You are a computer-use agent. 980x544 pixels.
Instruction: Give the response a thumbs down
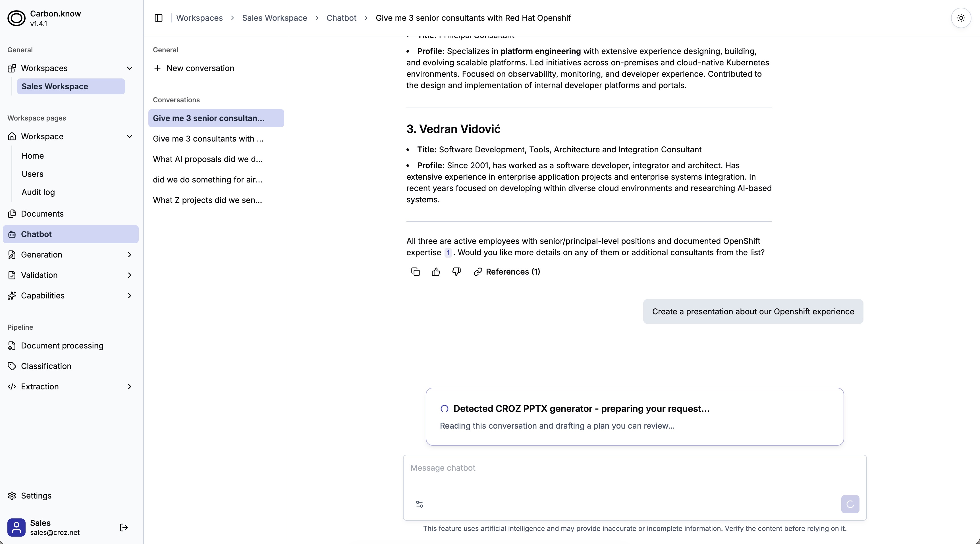tap(456, 272)
